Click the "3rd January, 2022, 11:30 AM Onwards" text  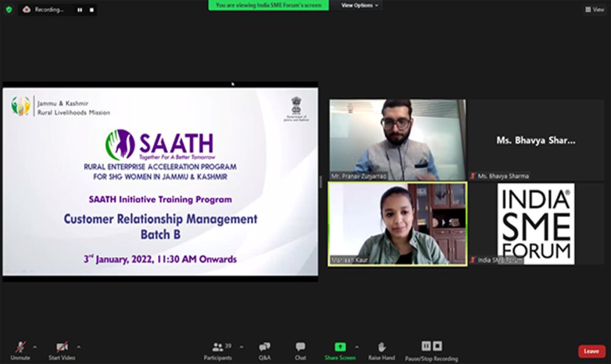pos(160,260)
